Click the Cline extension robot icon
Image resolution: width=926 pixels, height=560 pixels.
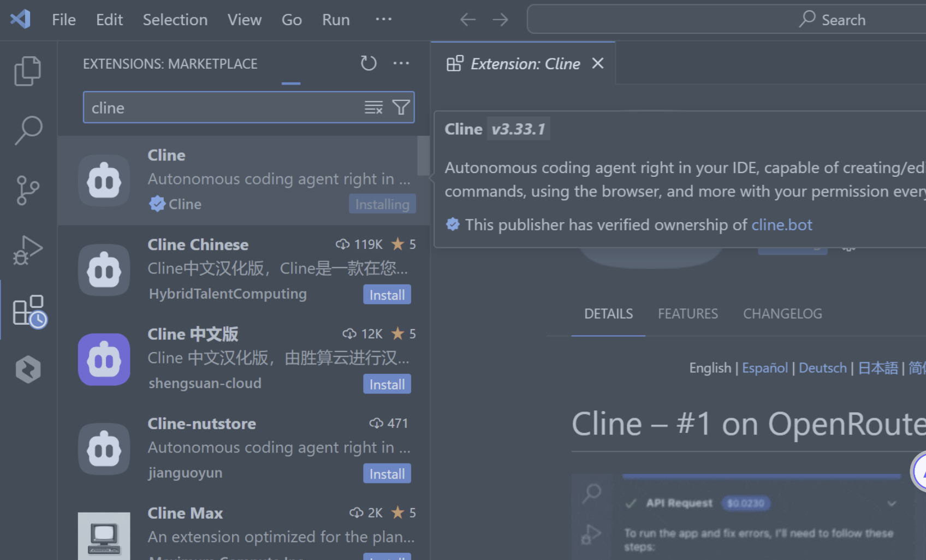point(104,181)
